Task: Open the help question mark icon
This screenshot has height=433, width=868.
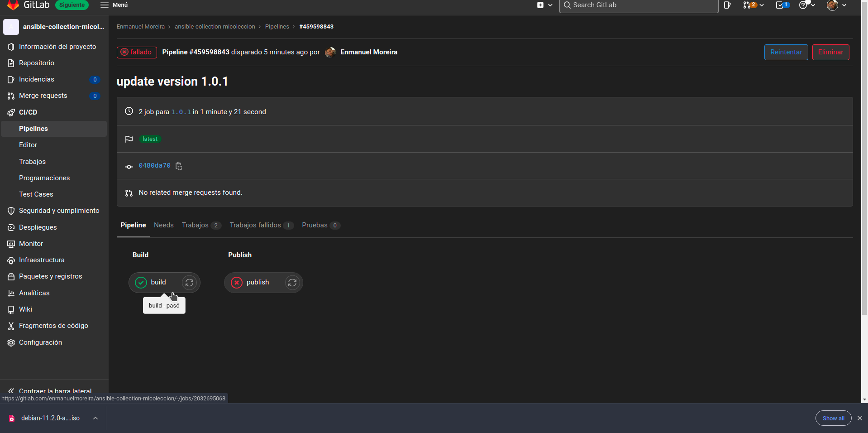Action: click(x=803, y=5)
